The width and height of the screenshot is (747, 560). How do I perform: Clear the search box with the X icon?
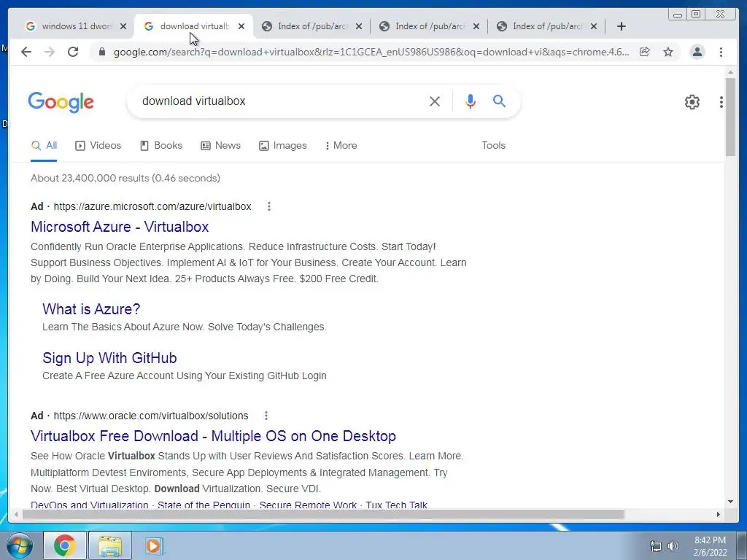point(435,101)
